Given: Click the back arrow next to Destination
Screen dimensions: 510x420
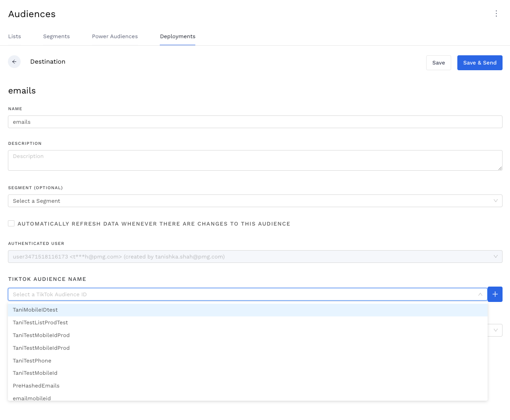Looking at the screenshot, I should pos(14,62).
